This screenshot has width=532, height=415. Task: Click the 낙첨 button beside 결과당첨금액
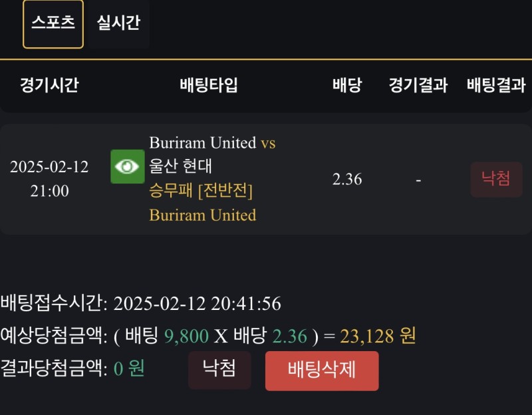pyautogui.click(x=219, y=370)
